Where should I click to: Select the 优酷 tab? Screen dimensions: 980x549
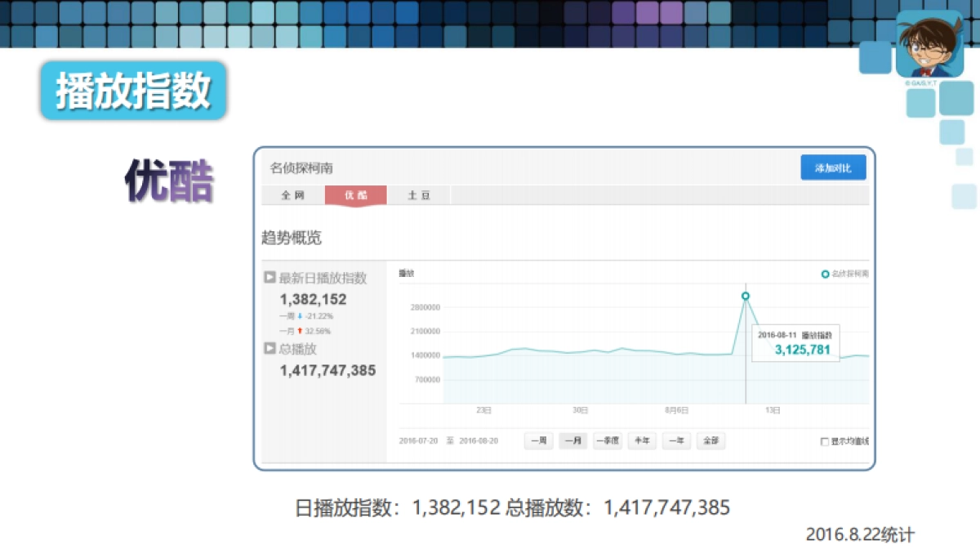(x=355, y=195)
